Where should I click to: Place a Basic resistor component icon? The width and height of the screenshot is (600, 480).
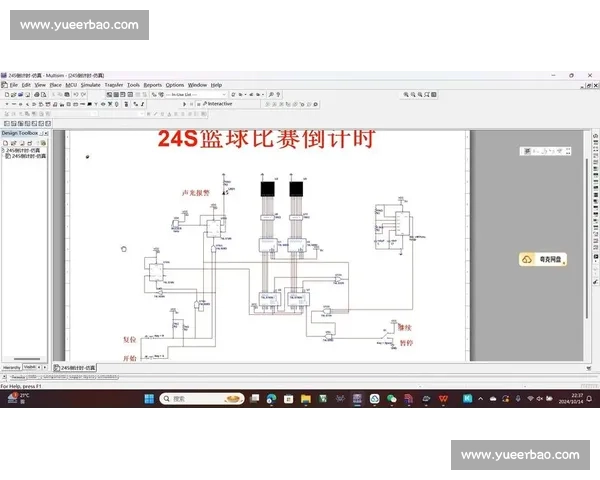[14, 104]
